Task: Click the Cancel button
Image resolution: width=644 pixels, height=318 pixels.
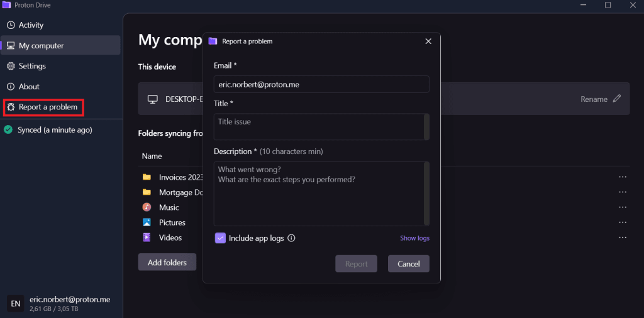Action: click(409, 264)
